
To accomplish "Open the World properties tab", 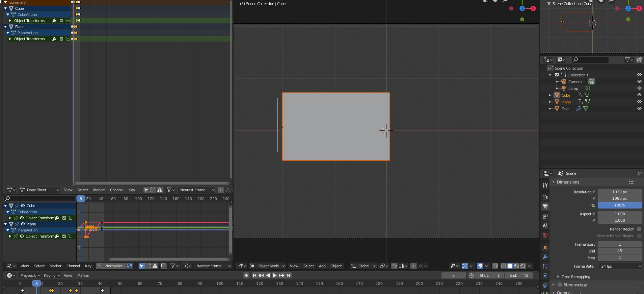I will click(545, 235).
